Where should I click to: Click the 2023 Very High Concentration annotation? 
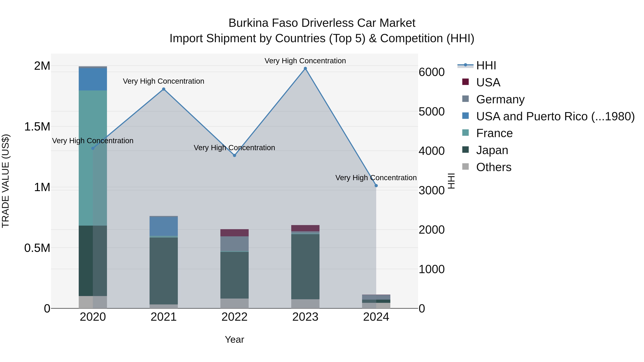pos(305,61)
